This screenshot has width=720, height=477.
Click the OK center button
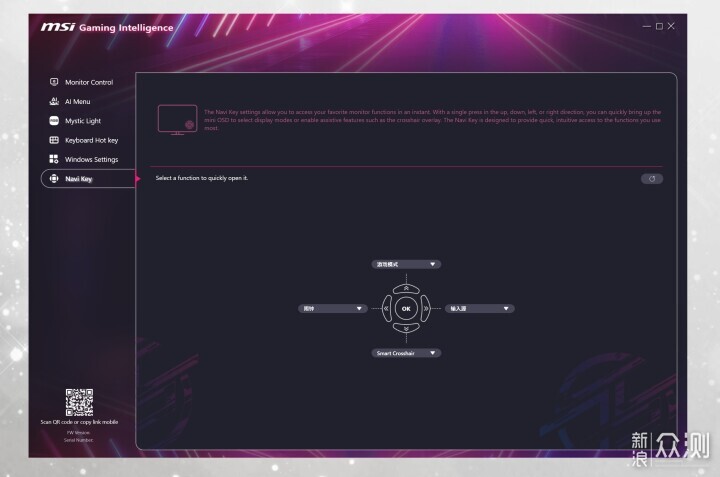click(406, 309)
